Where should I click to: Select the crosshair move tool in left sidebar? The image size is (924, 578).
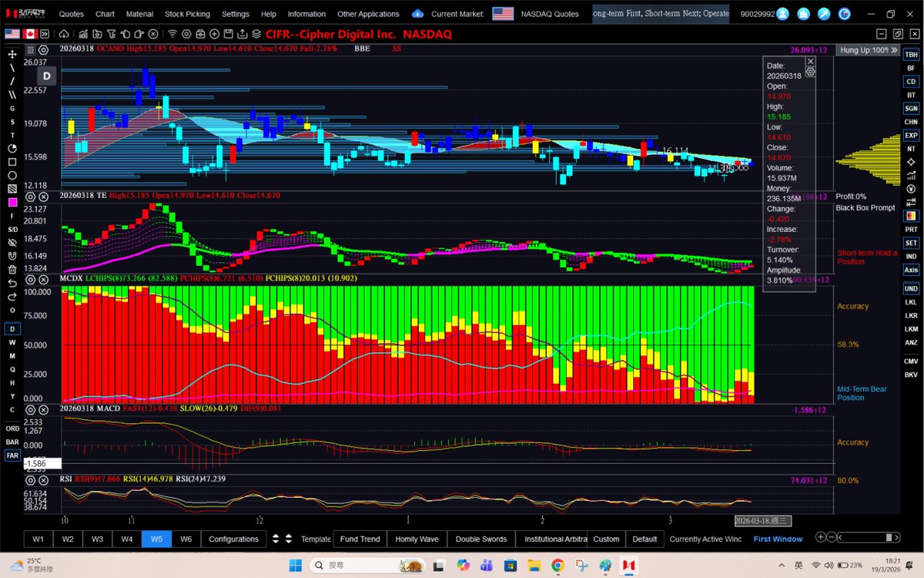[12, 54]
